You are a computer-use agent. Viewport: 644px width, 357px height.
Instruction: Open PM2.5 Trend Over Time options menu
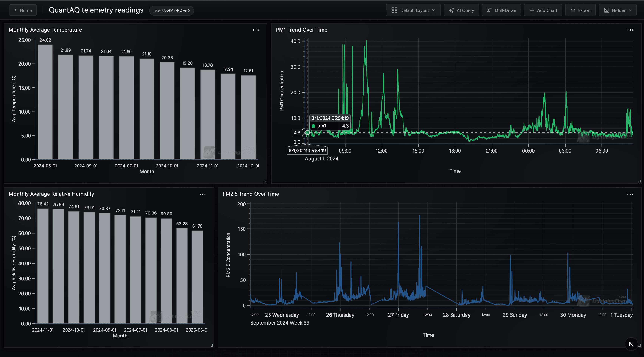point(630,194)
